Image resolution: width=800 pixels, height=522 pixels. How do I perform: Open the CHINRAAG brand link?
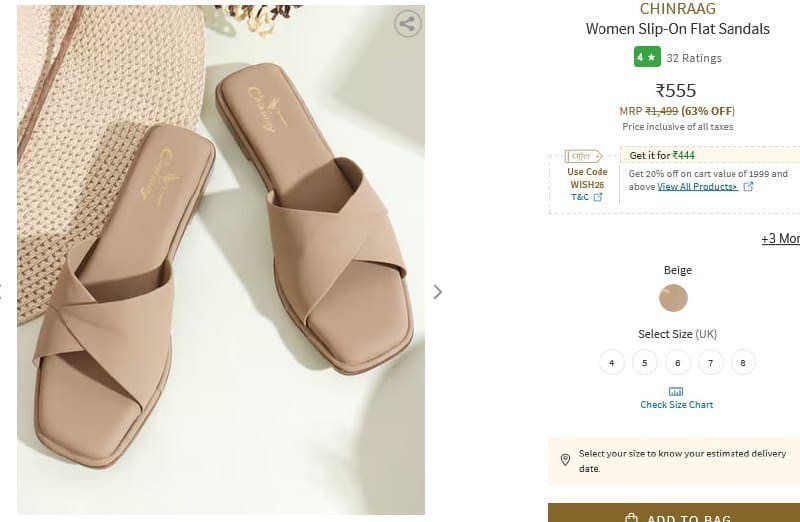(678, 9)
